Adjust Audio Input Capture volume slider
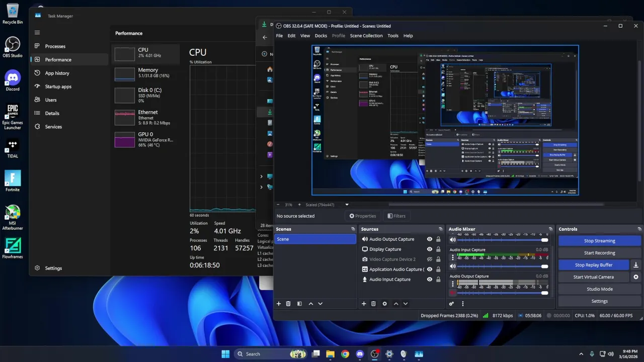 [503, 266]
